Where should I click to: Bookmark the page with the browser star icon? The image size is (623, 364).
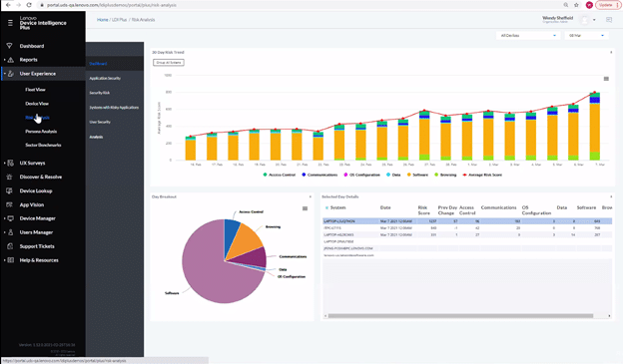coord(576,5)
